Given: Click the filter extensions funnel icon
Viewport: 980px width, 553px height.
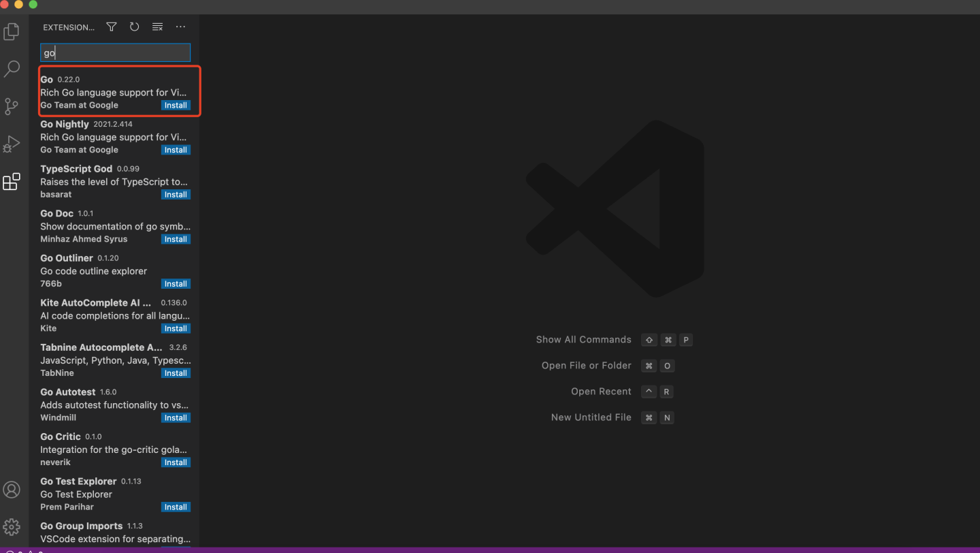Looking at the screenshot, I should click(x=112, y=27).
